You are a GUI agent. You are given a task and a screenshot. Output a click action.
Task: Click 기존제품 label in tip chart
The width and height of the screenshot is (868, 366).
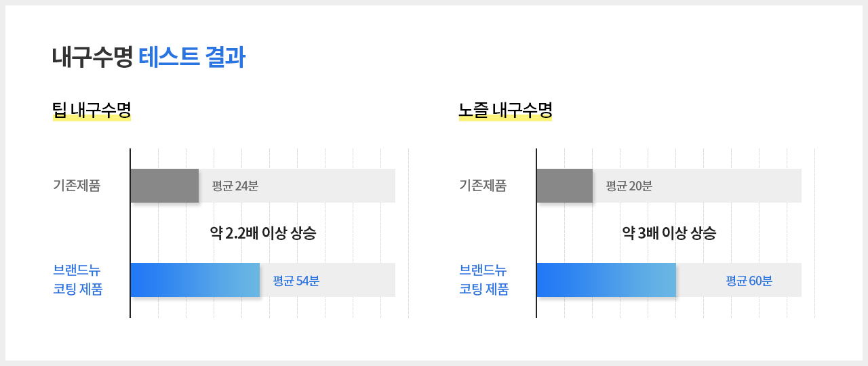[x=77, y=186]
